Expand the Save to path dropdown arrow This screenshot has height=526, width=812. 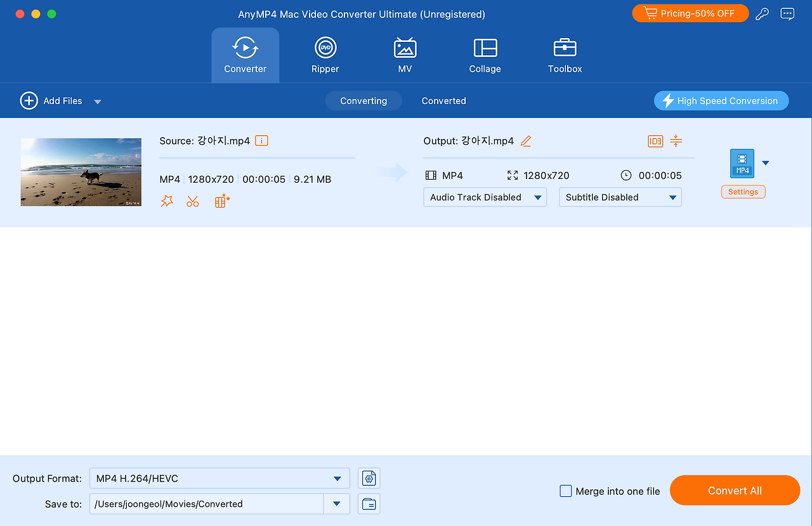337,504
